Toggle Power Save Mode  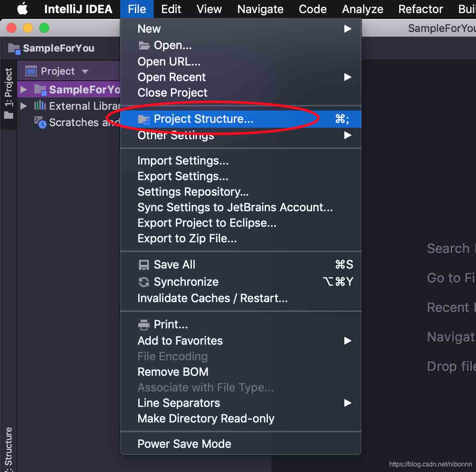coord(241,444)
